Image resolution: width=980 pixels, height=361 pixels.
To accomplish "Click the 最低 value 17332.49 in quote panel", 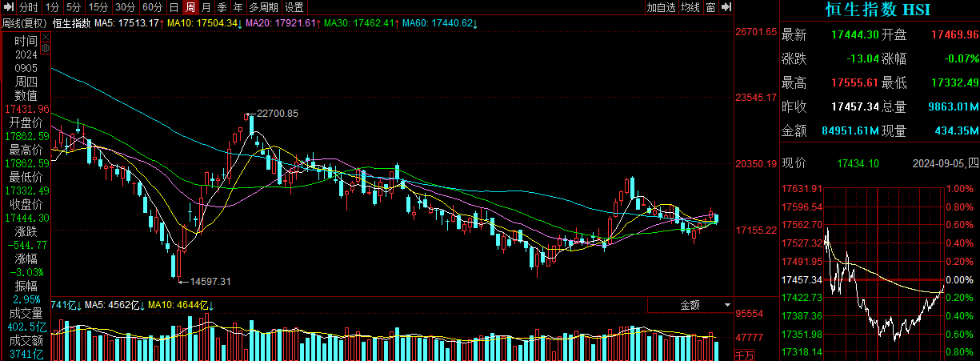I will 954,83.
